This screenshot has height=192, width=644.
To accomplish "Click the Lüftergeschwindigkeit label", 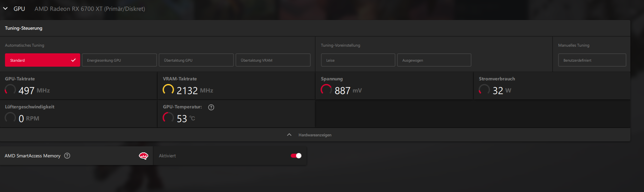I will [x=30, y=107].
